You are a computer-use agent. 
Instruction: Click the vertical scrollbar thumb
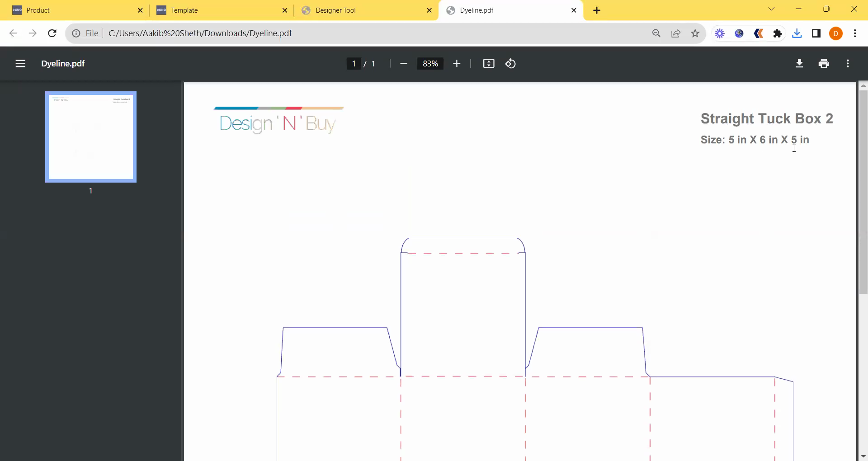point(863,192)
